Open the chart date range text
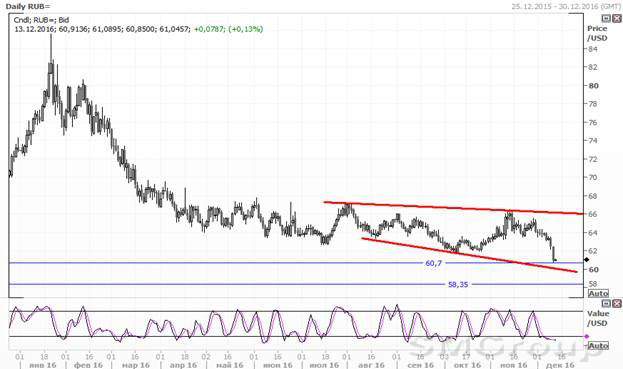This screenshot has width=623, height=369. [x=566, y=6]
